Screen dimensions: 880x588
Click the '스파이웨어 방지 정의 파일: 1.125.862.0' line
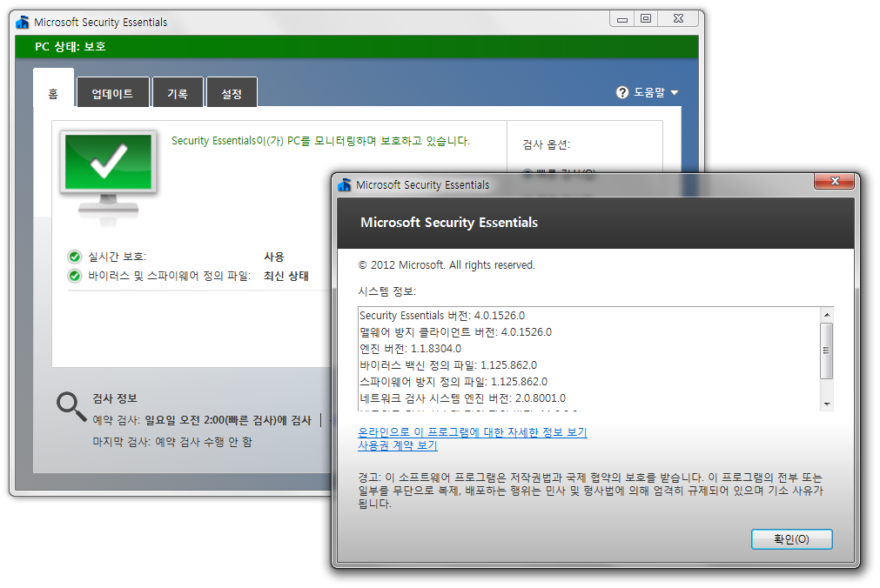[453, 382]
